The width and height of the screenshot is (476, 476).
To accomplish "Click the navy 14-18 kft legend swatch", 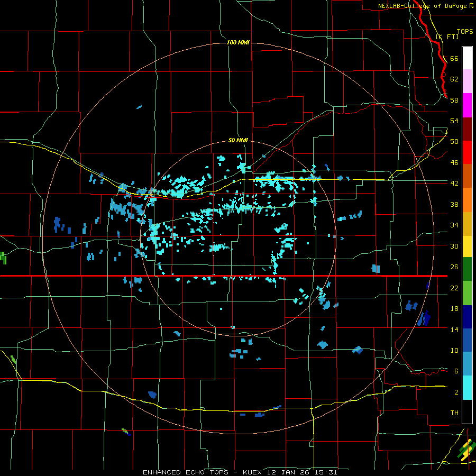I will (x=467, y=317).
